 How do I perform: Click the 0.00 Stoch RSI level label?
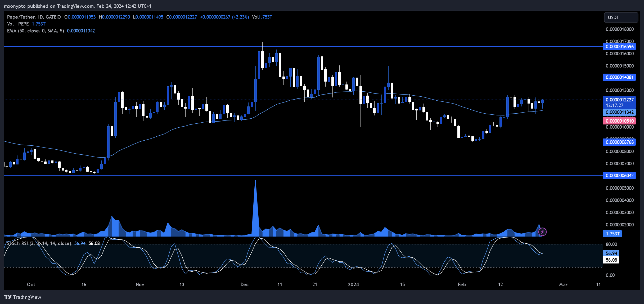pos(610,275)
